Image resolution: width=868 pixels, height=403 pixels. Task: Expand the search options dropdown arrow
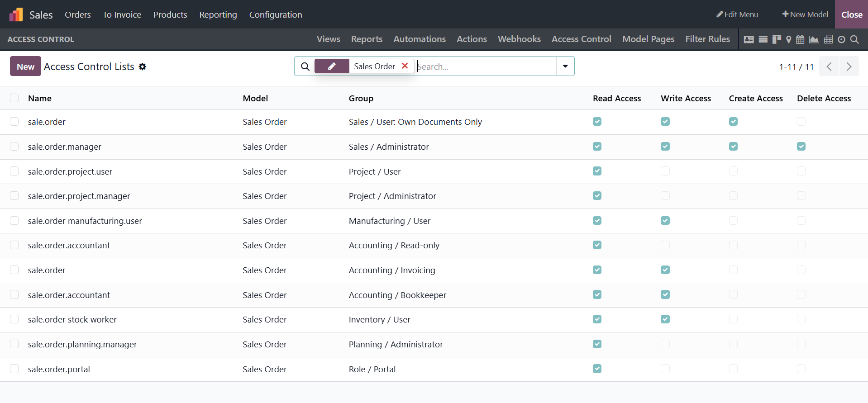(565, 66)
